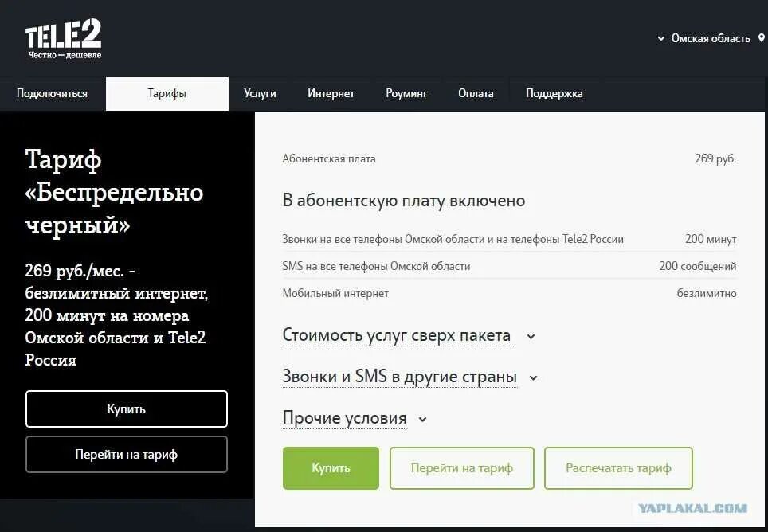This screenshot has width=768, height=532.
Task: Click the 269 руб./мес. tariff description text
Action: pos(116,315)
